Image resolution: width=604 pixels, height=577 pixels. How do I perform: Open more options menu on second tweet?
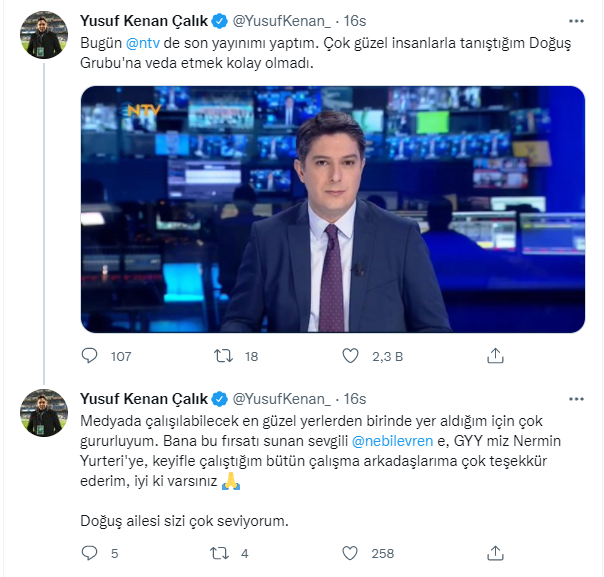tap(576, 399)
